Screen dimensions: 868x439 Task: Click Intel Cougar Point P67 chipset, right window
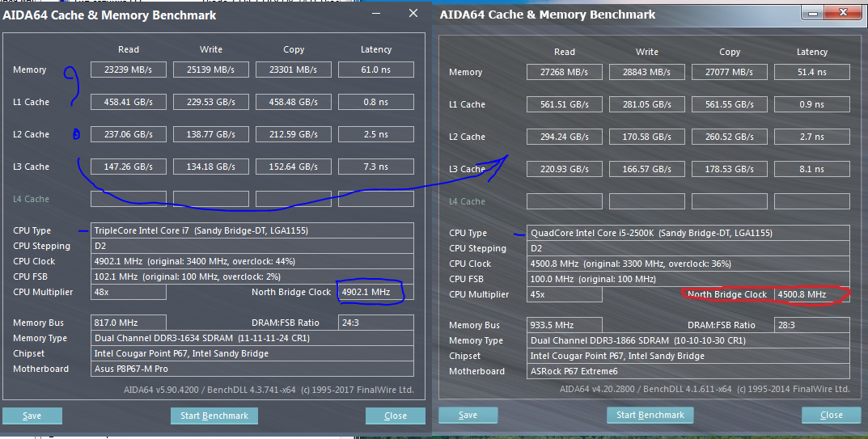(x=688, y=356)
